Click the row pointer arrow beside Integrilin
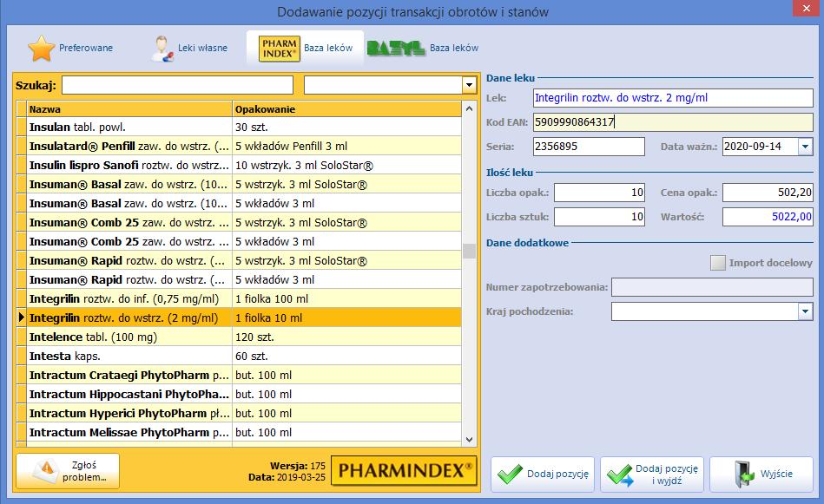Image resolution: width=824 pixels, height=504 pixels. [x=22, y=317]
